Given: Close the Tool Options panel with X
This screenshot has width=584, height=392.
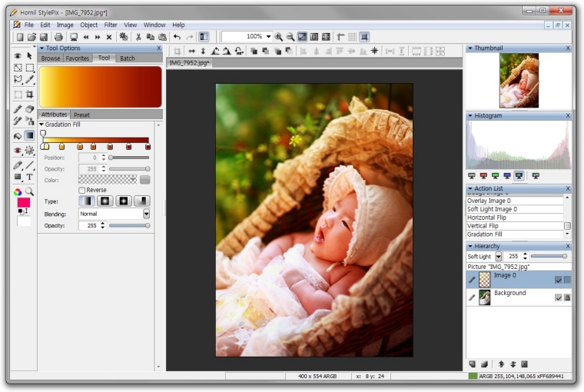Looking at the screenshot, I should [159, 48].
